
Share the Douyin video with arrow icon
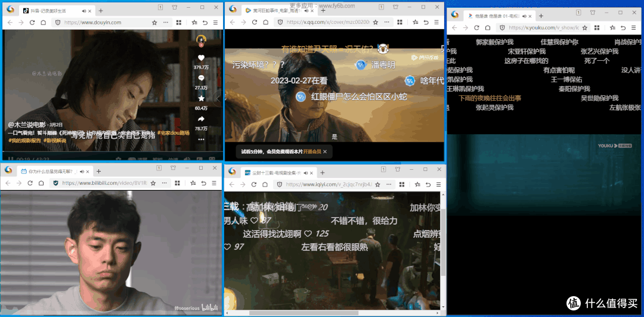201,119
